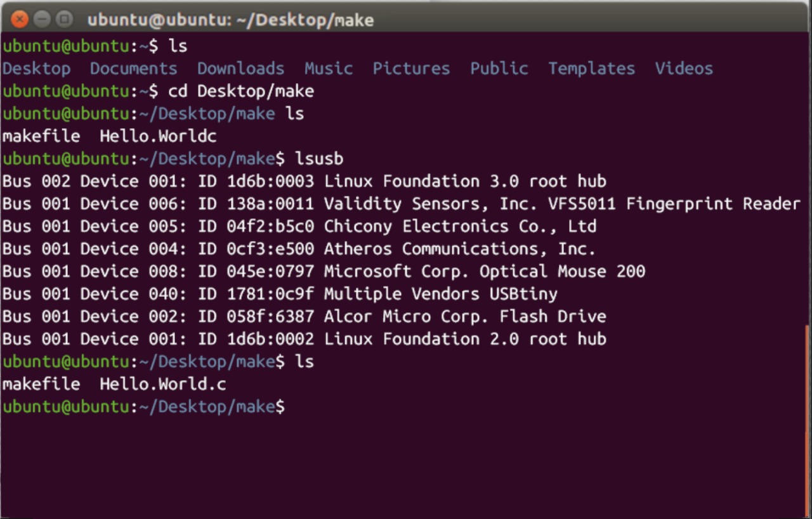This screenshot has height=519, width=812.
Task: Click the "cd Desktop/make" command text
Action: pos(241,91)
